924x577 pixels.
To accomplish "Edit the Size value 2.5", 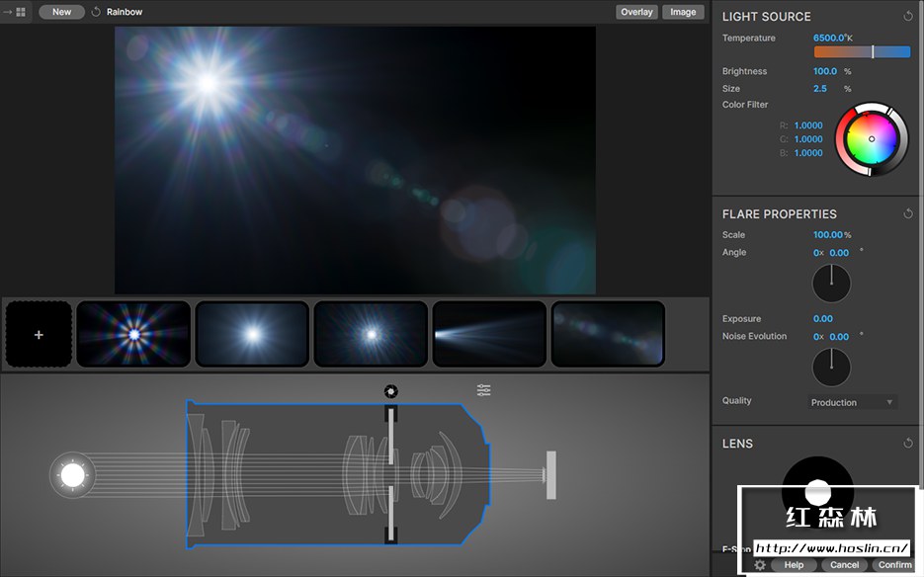I will 820,88.
